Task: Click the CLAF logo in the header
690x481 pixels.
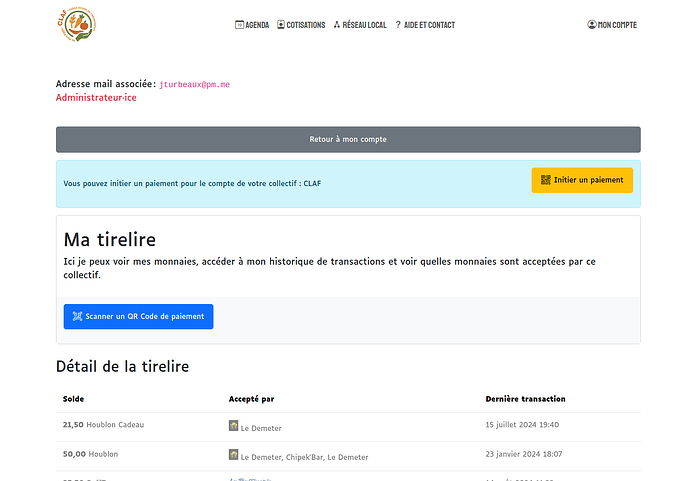Action: point(76,25)
